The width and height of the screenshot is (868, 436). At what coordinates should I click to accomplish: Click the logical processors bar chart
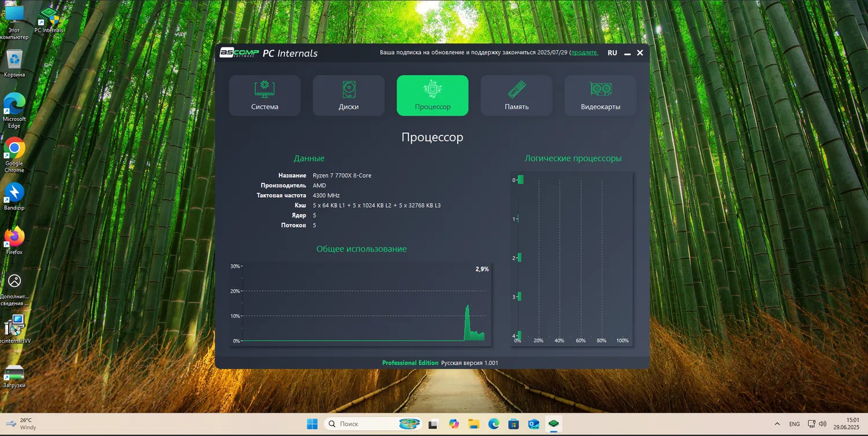point(572,258)
